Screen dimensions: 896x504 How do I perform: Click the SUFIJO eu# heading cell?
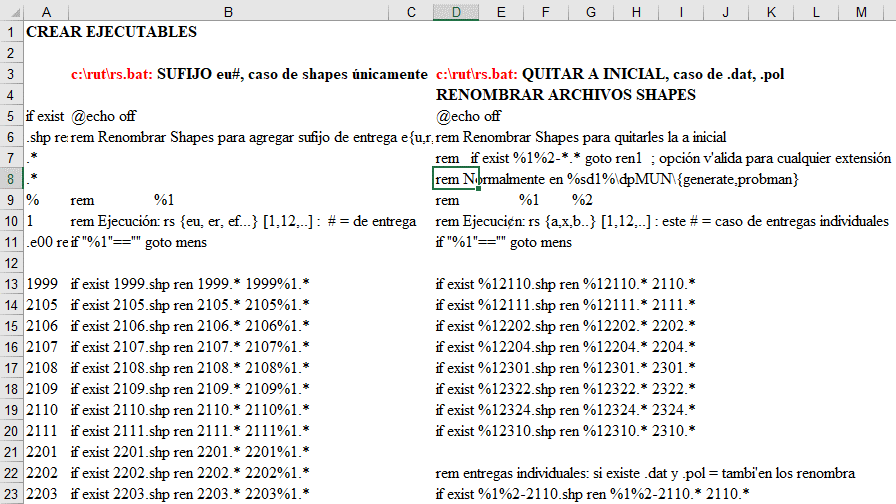(249, 74)
